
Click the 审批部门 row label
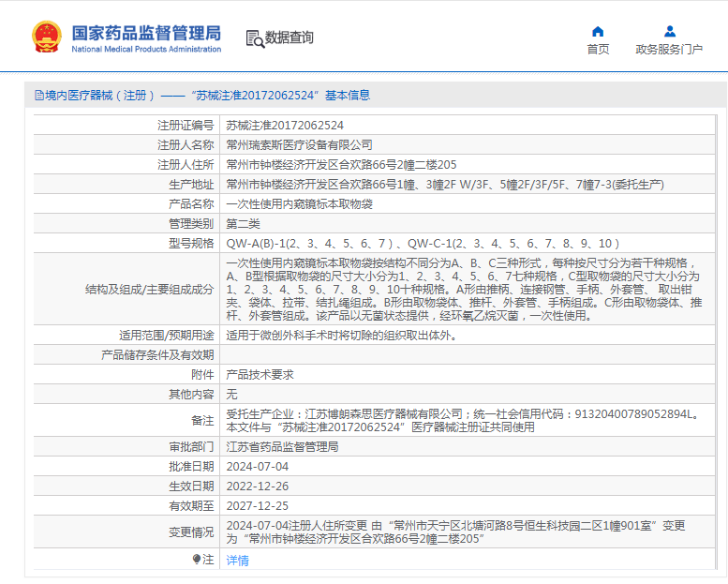coord(191,447)
